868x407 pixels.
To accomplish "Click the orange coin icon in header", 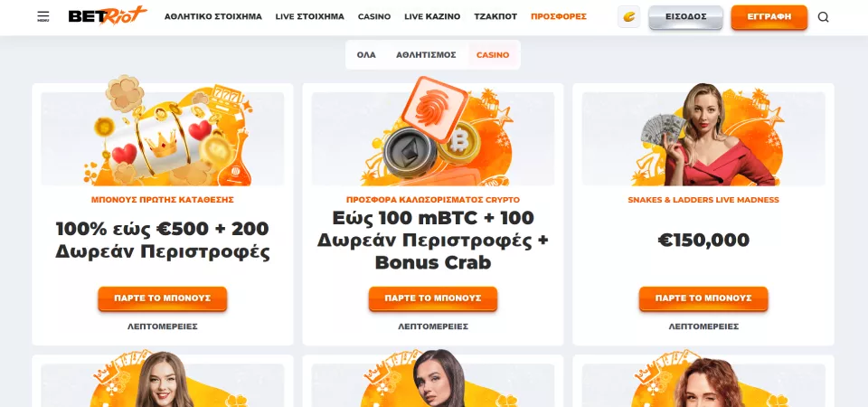I will [629, 16].
